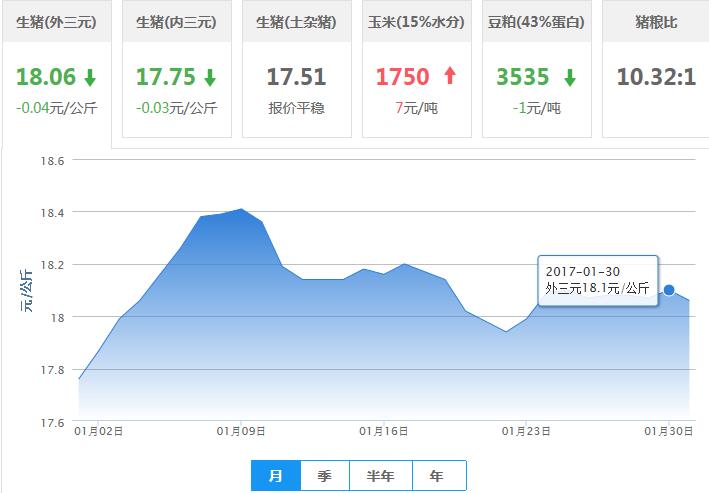Click the green down arrow beside 3535
Screen dimensions: 709x493
tap(570, 77)
